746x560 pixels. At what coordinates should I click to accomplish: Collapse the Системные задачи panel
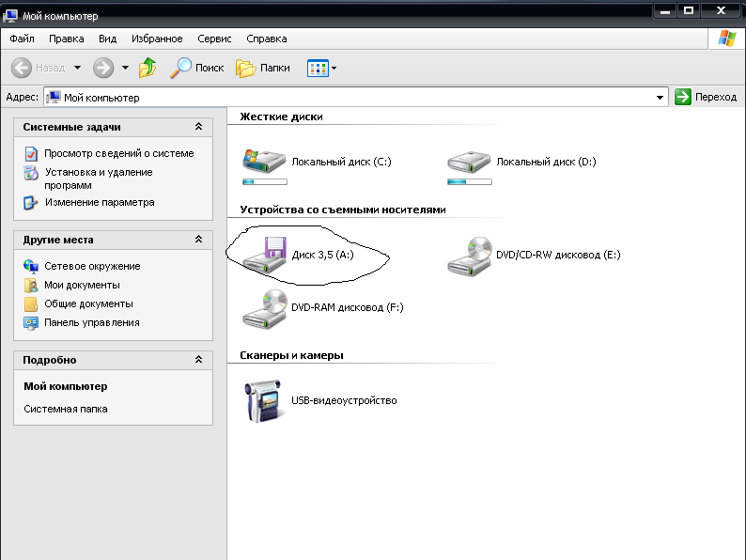199,127
